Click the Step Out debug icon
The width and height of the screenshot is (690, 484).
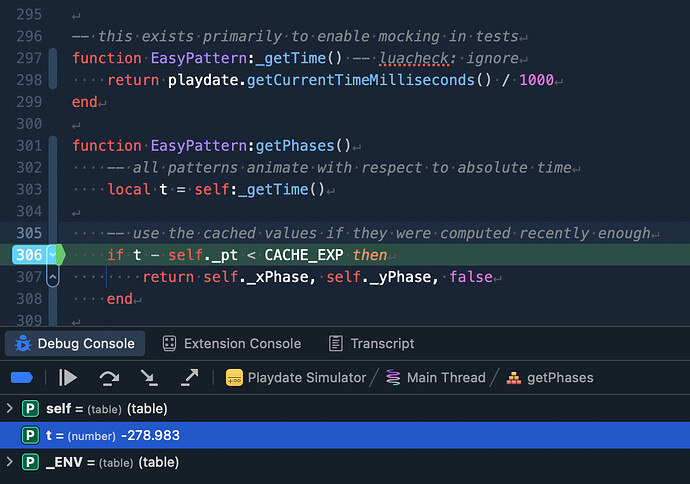(188, 378)
